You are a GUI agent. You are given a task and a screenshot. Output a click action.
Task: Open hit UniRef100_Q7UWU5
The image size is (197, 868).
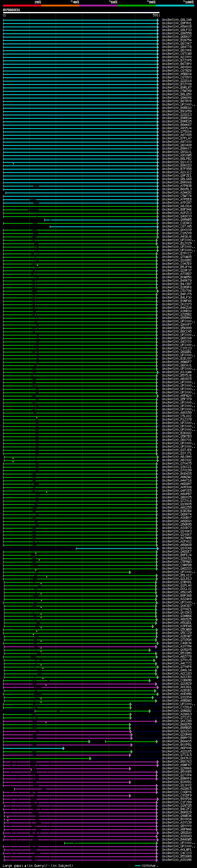177,257
